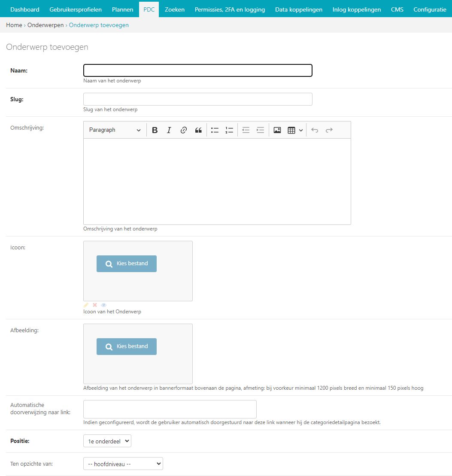Insert a link via the toolbar

point(184,130)
